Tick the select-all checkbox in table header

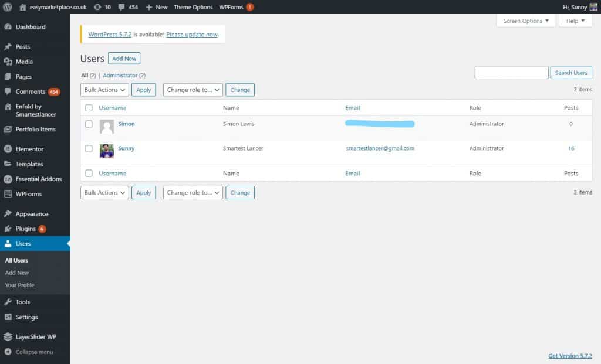(89, 108)
